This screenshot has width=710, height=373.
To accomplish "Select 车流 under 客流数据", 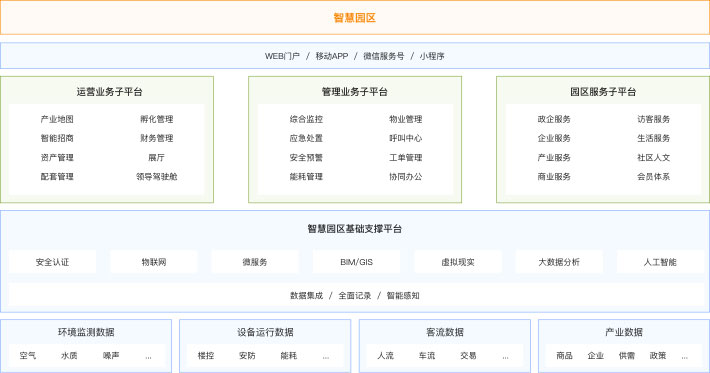I will (427, 356).
